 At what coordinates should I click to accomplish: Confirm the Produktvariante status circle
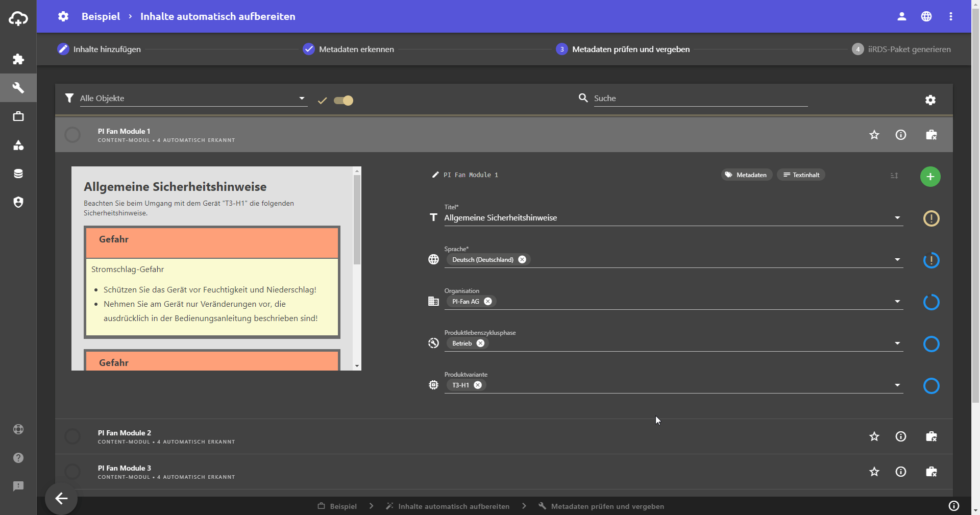[x=932, y=386]
